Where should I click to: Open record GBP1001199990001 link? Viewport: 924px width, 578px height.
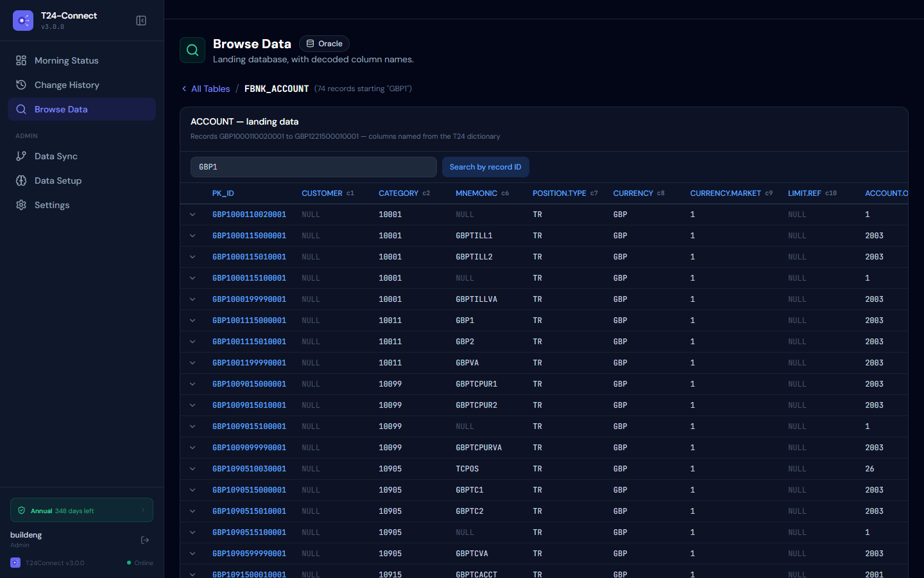pyautogui.click(x=249, y=363)
